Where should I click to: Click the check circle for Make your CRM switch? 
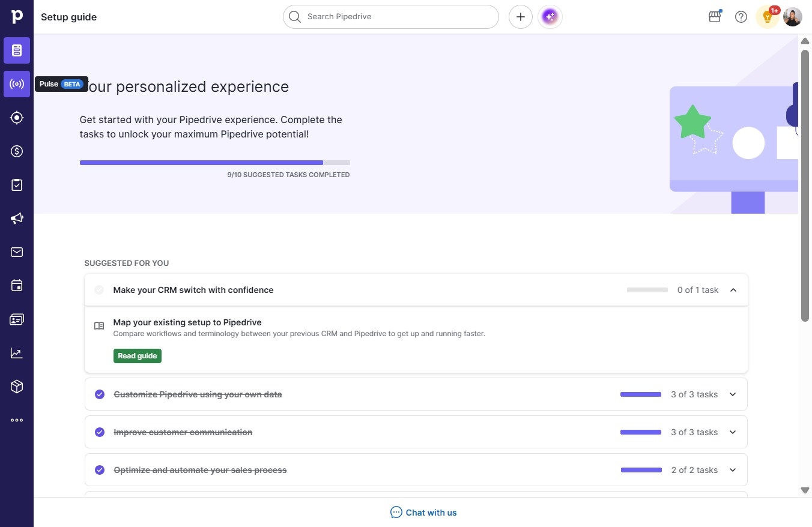click(99, 290)
